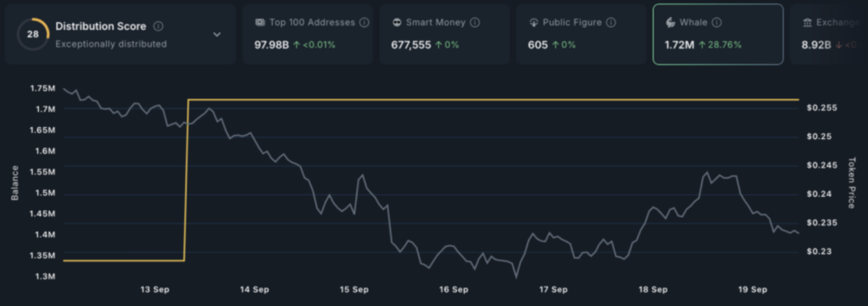868x306 pixels.
Task: Select the Smart Money card
Action: pos(444,34)
